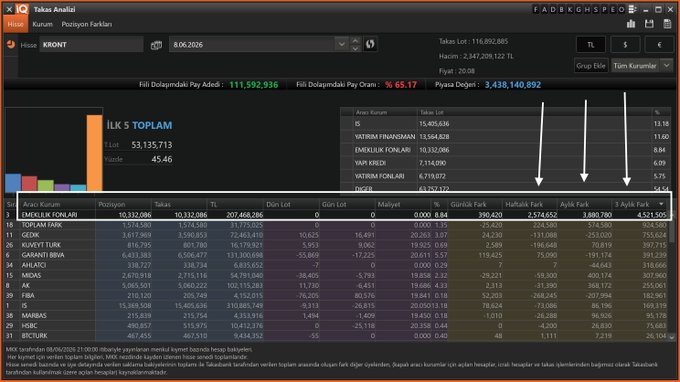Click the refresh icon next to date
Screen dimensions: 680x382
tap(370, 44)
